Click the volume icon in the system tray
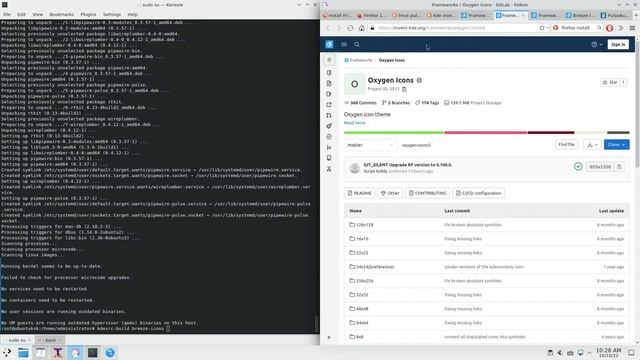 tap(560, 353)
